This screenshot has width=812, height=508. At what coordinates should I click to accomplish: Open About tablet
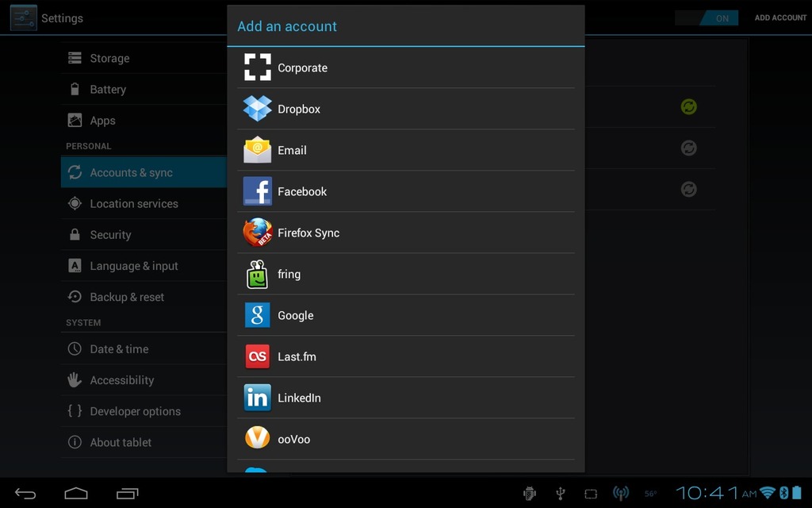(144, 441)
